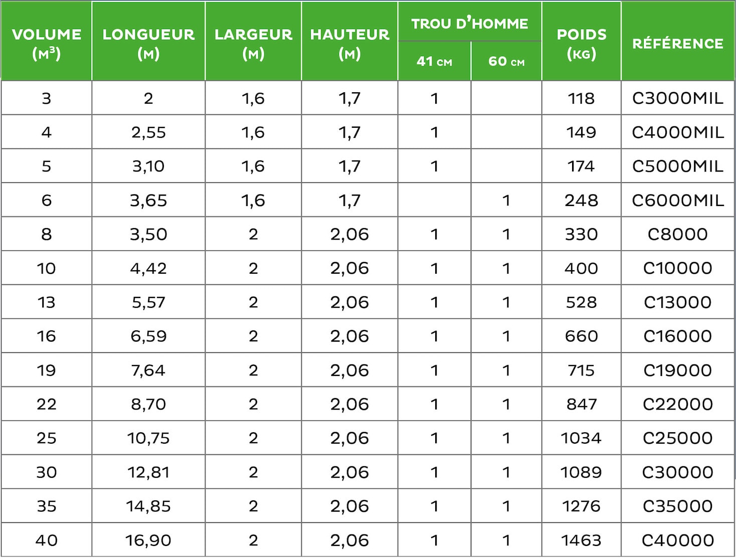
Task: Click the LARGEUR (M) header cell
Action: point(253,43)
